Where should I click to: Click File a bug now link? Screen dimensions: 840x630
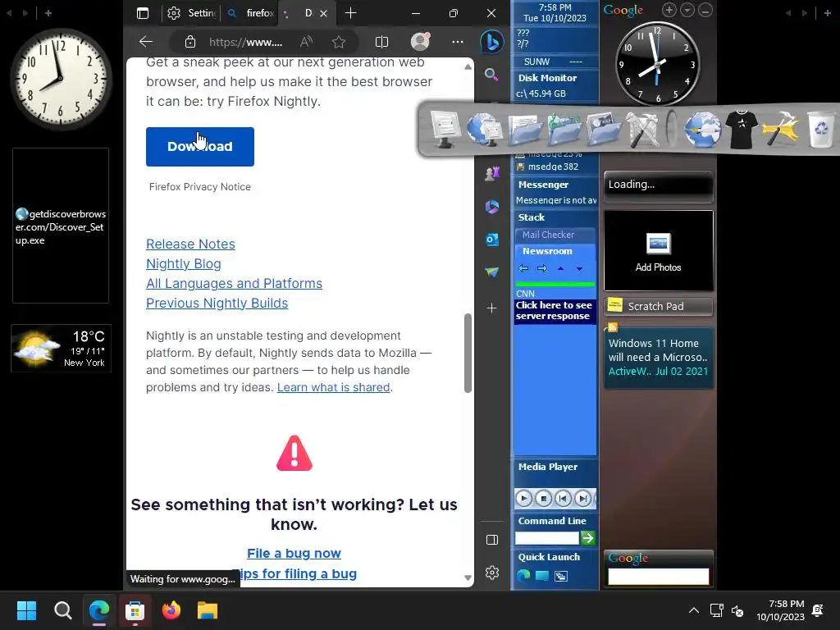click(294, 554)
